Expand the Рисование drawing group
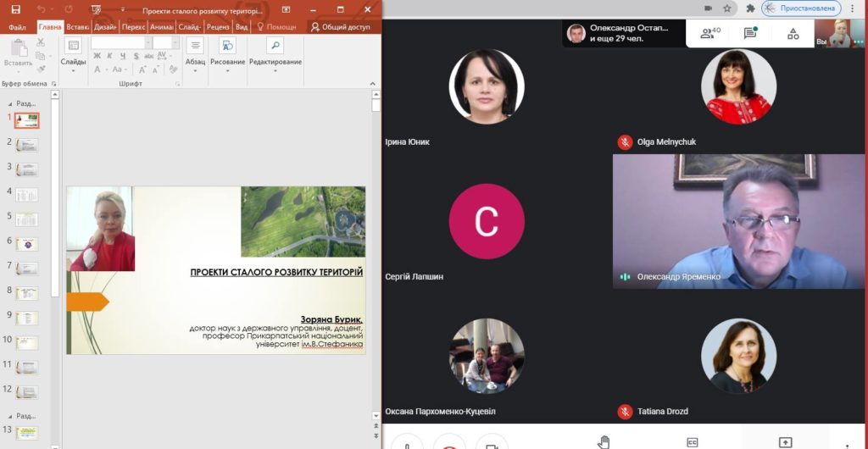The image size is (868, 449). point(227,55)
